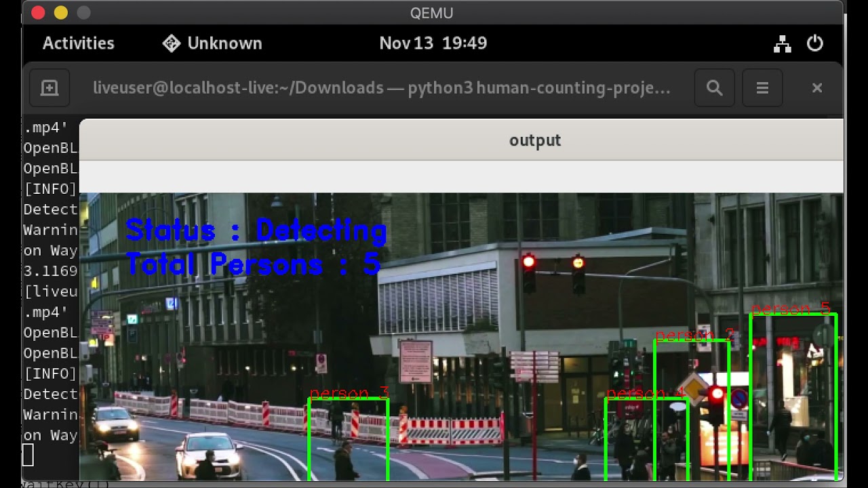Click the yellow macOS minimize button
868x488 pixels.
(61, 13)
